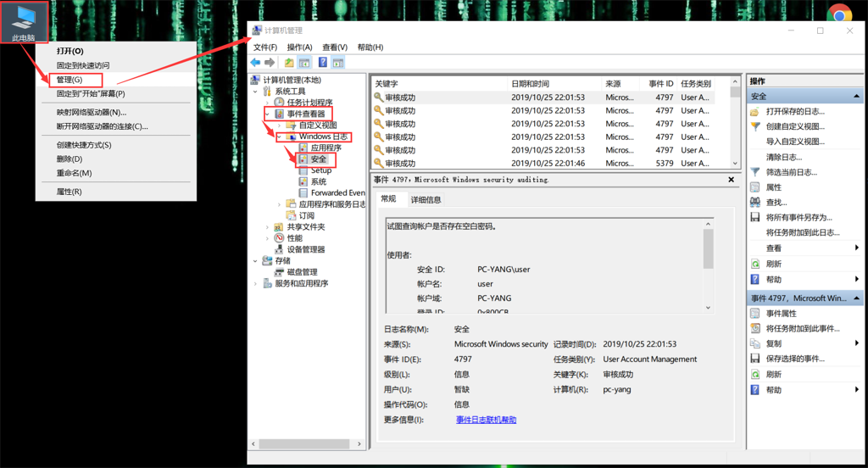Switch to the 常规 tab
The width and height of the screenshot is (868, 468).
coord(389,199)
